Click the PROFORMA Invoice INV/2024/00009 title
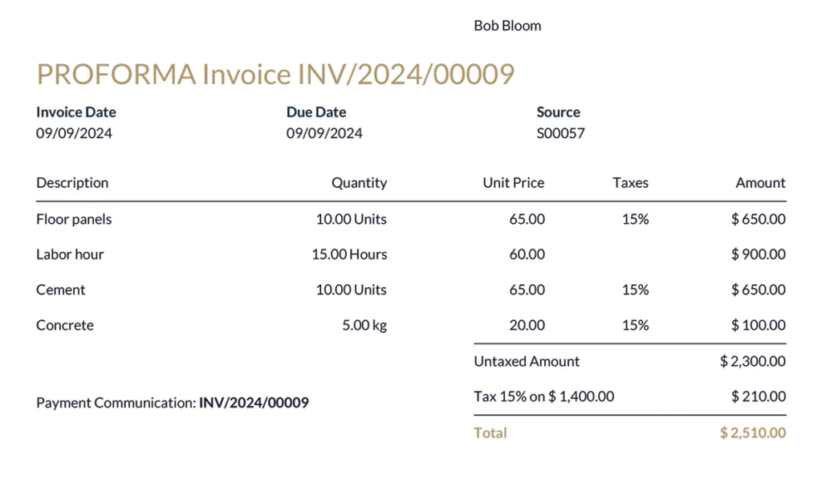The image size is (822, 504). point(275,75)
